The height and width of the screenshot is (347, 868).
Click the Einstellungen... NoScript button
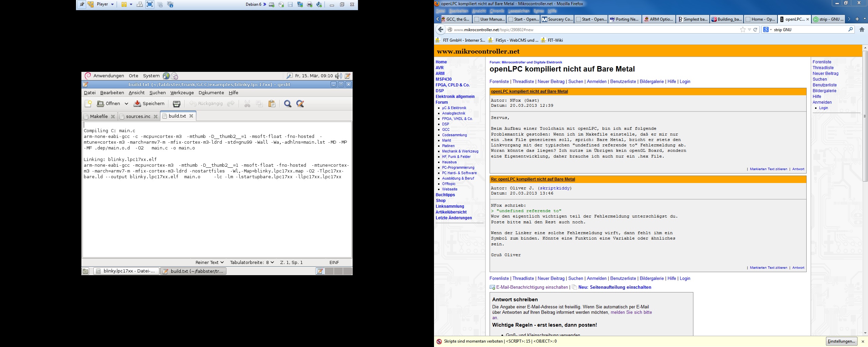tap(842, 341)
